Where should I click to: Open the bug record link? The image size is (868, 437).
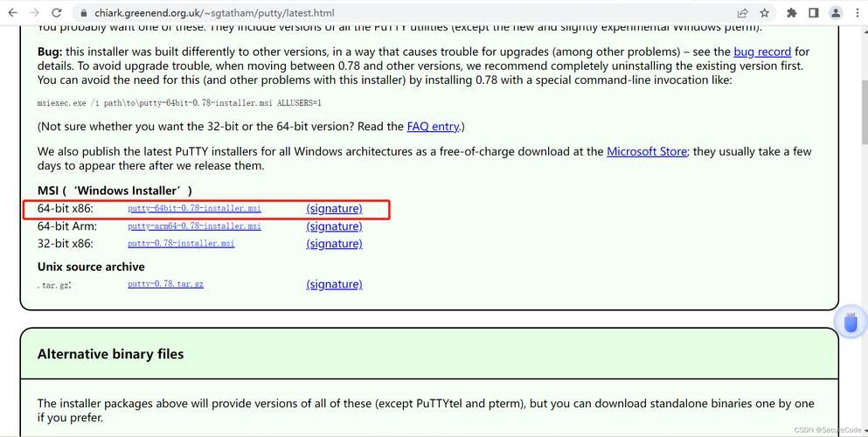762,52
